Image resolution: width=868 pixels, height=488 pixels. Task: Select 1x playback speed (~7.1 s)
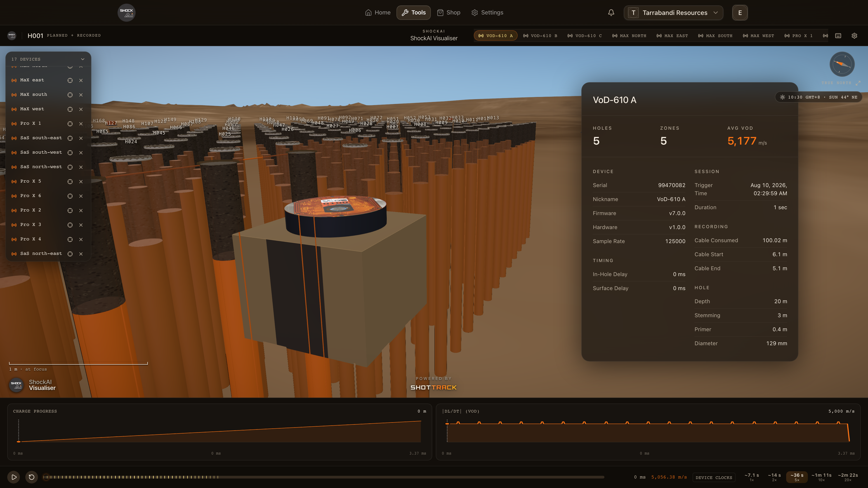pos(752,477)
